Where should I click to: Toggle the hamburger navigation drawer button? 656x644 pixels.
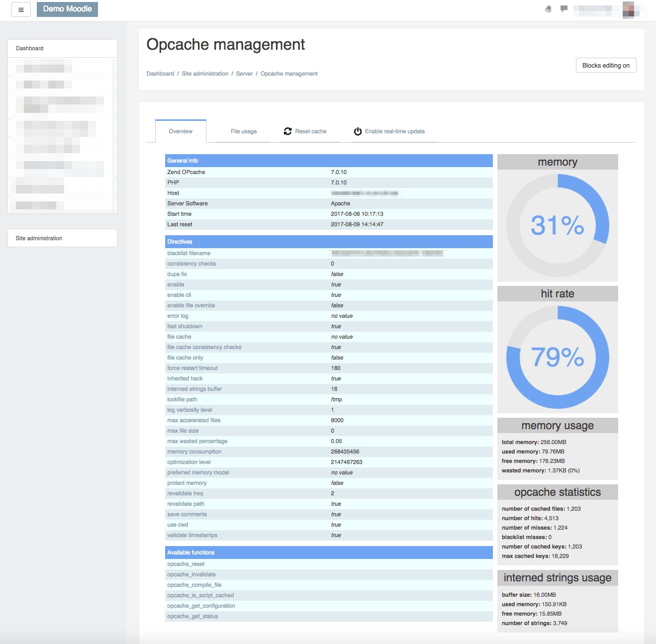click(x=21, y=9)
